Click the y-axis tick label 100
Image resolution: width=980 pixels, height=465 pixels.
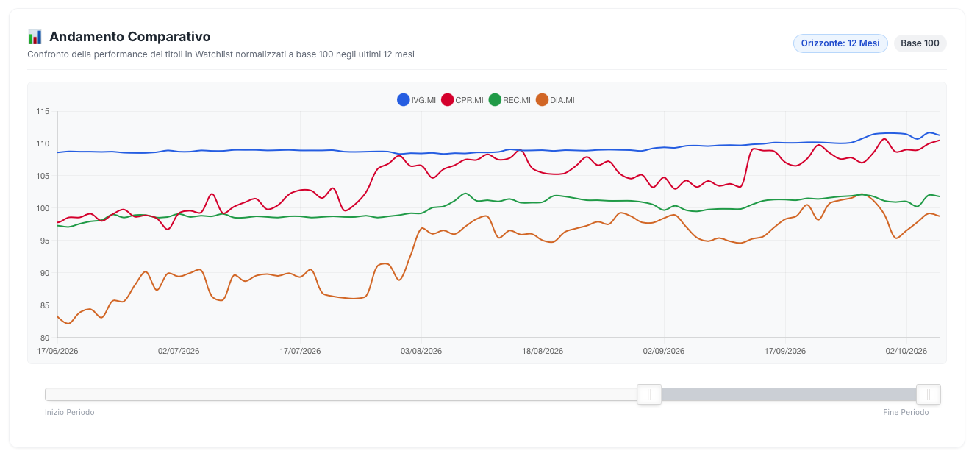pos(43,208)
